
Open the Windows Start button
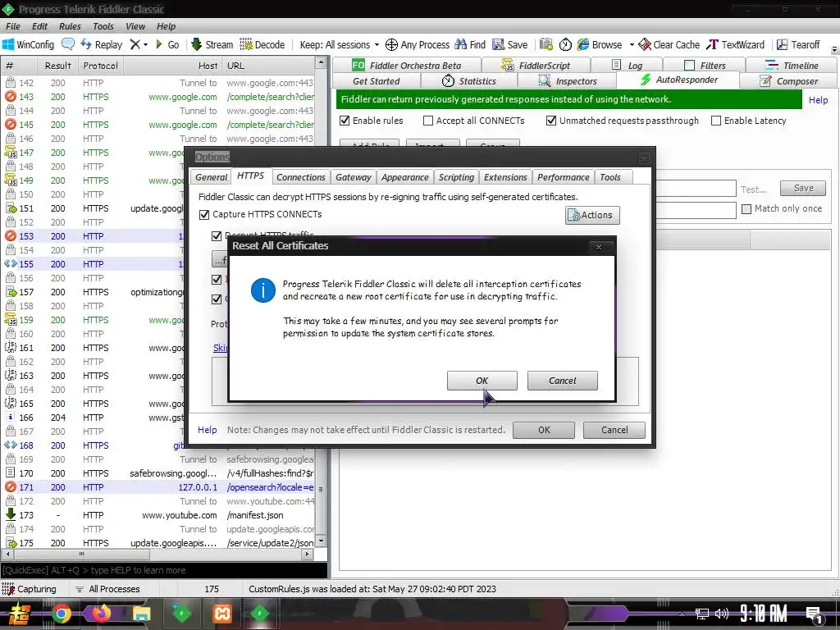point(19,614)
